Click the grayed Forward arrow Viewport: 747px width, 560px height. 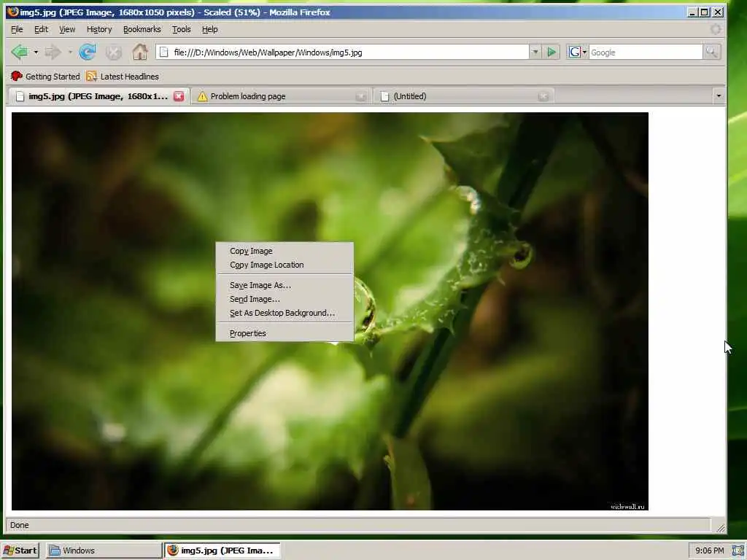[53, 52]
